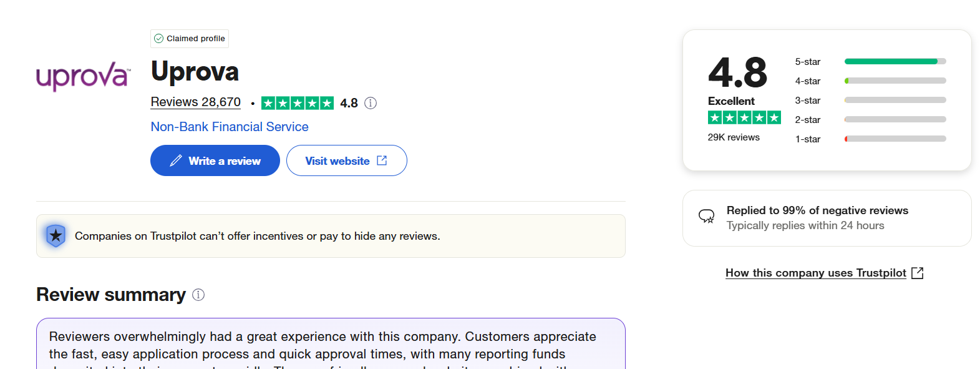Click the Replied to 99% of negative reviews card
980x369 pixels.
(827, 218)
